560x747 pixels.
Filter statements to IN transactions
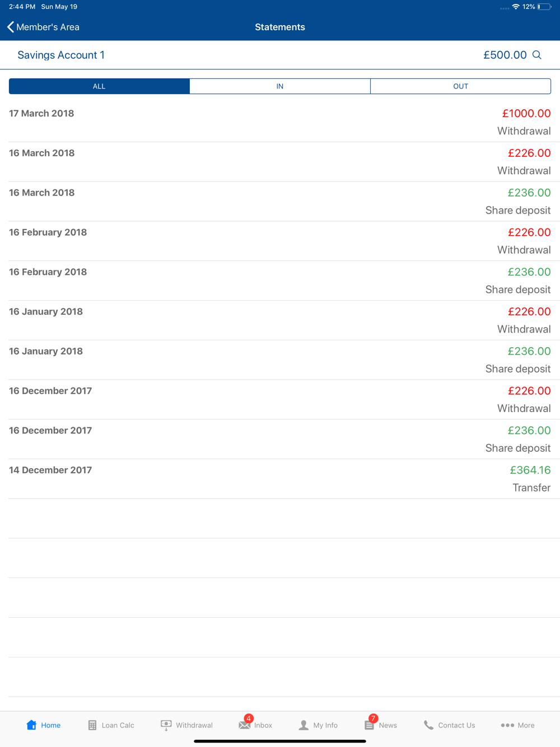click(x=280, y=86)
